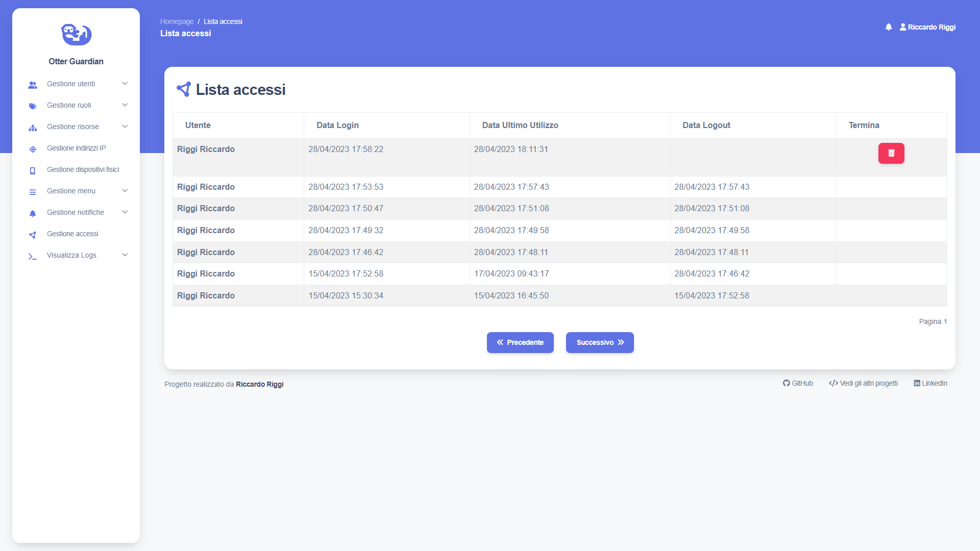Go to Precedente page

pos(520,342)
